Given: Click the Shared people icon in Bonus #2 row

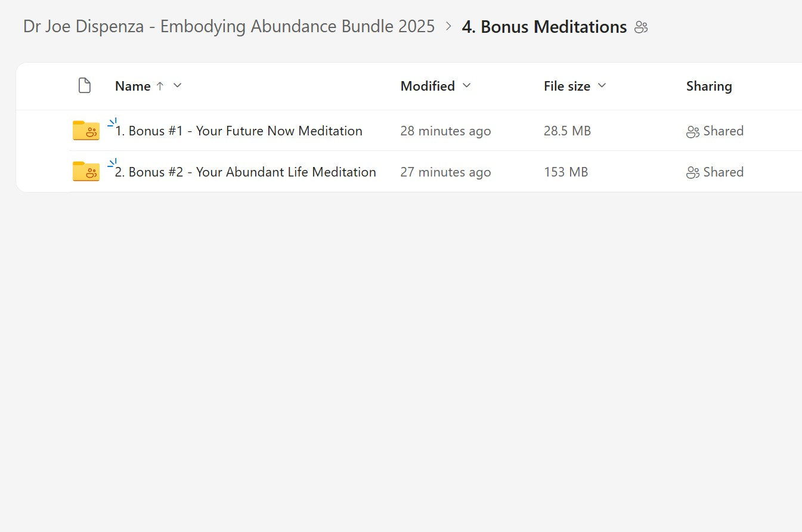Looking at the screenshot, I should point(692,173).
